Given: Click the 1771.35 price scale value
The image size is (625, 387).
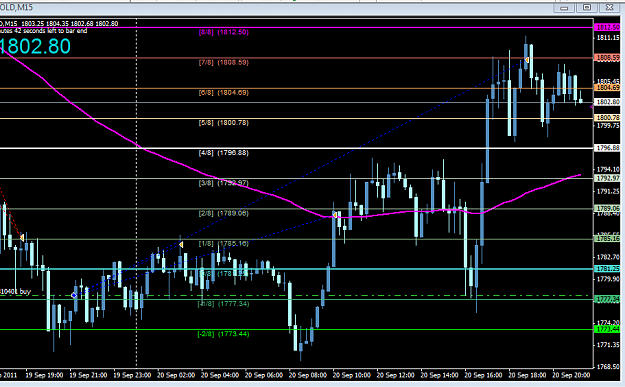Looking at the screenshot, I should click(608, 345).
